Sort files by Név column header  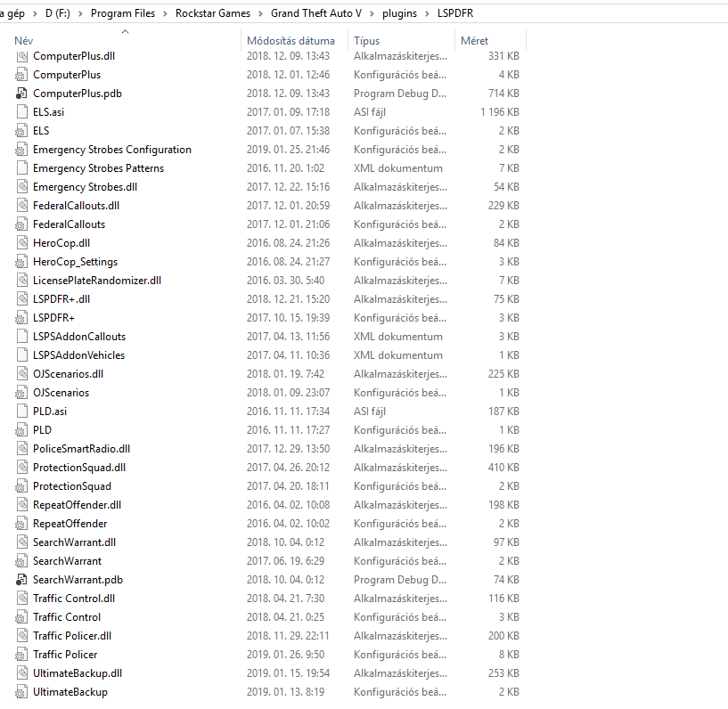coord(24,41)
